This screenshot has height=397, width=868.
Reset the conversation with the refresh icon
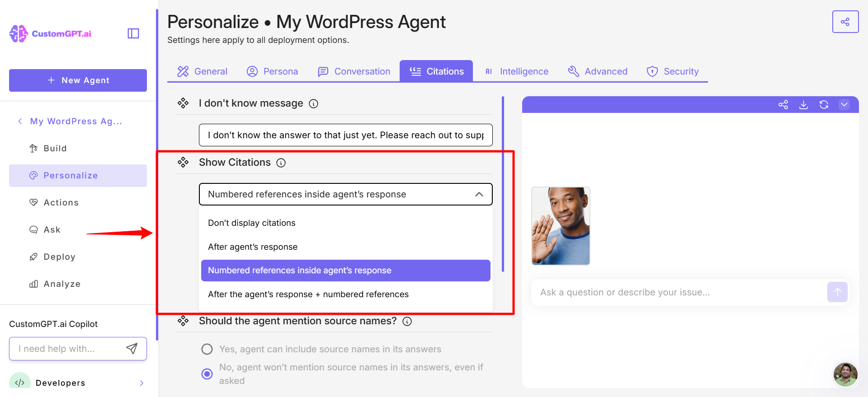824,105
